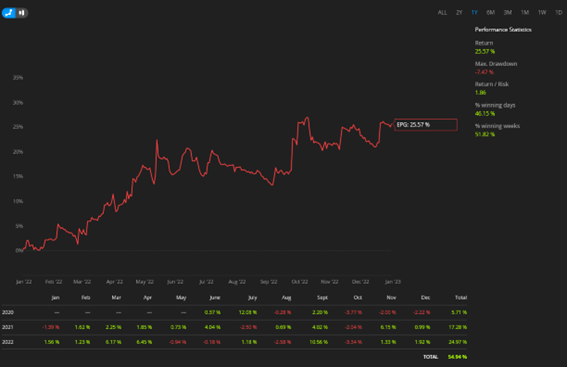567x367 pixels.
Task: Click the Oct '22 x-axis label
Action: pyautogui.click(x=300, y=282)
